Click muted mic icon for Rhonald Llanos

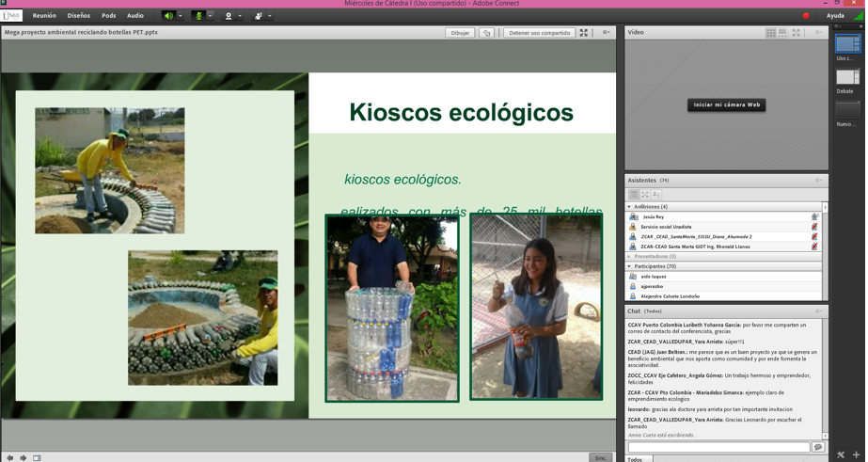(814, 247)
